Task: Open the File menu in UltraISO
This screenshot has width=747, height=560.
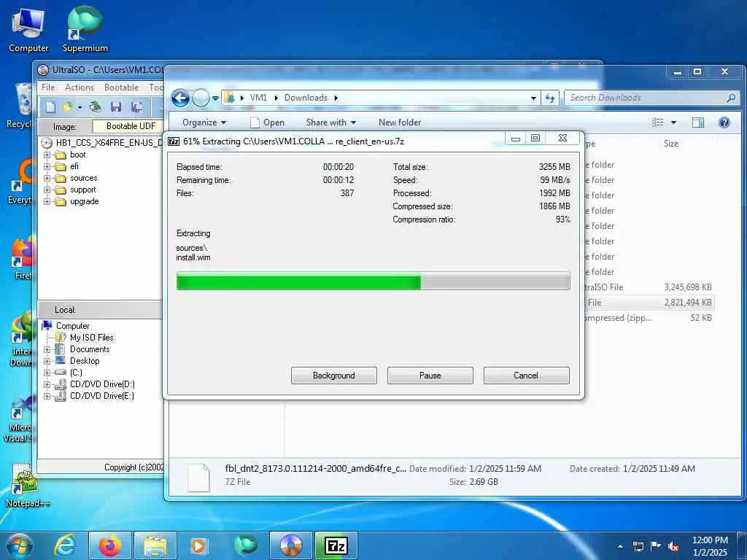Action: click(x=48, y=87)
